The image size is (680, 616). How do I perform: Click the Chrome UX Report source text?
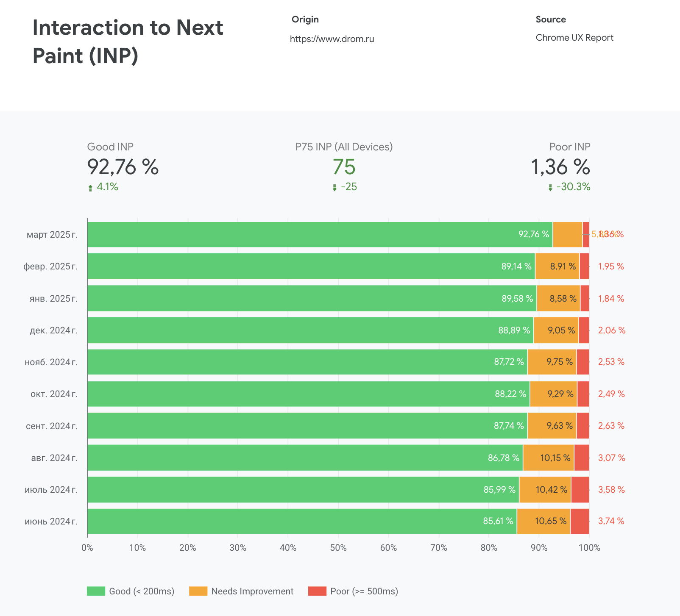click(x=574, y=38)
